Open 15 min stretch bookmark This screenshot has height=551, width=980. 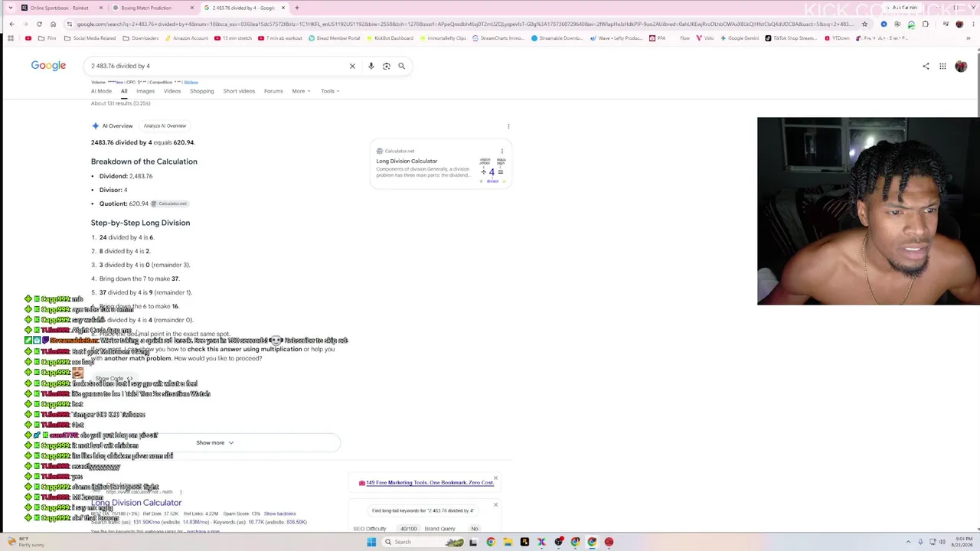pos(234,37)
